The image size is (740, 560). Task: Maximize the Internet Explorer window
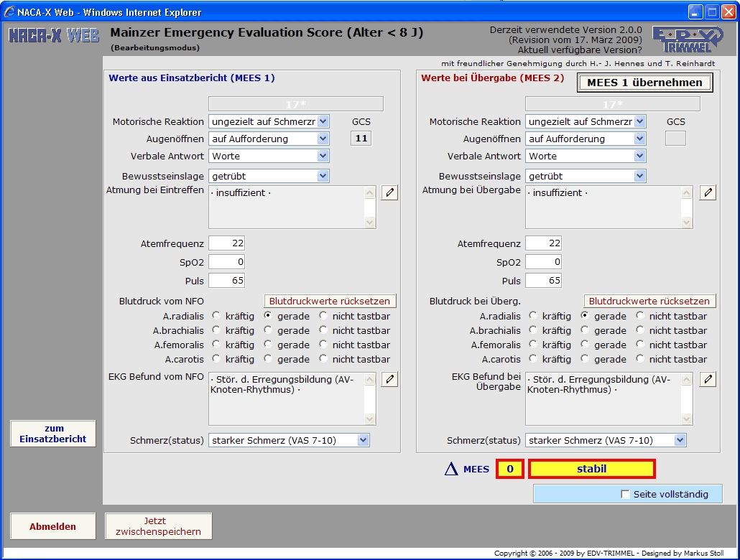point(712,11)
